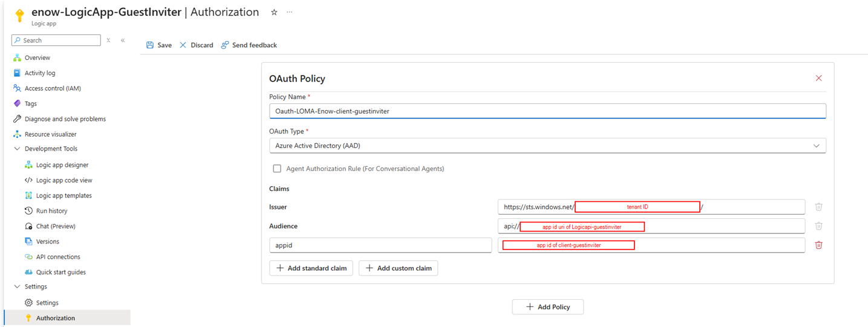Click trash icon beside Audience claim

818,226
